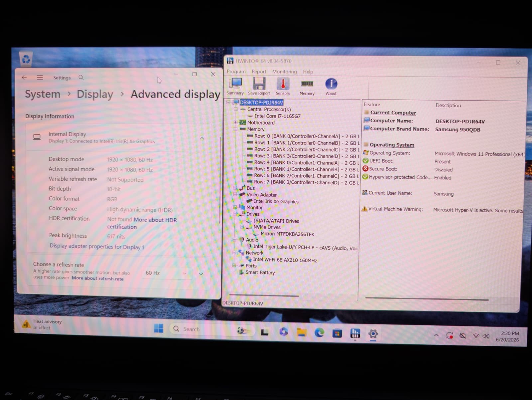Launch Copilot from the taskbar
This screenshot has height=400, width=532.
(x=283, y=332)
